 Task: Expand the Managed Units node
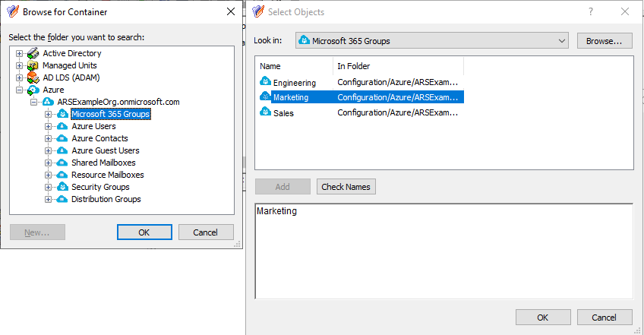(19, 65)
